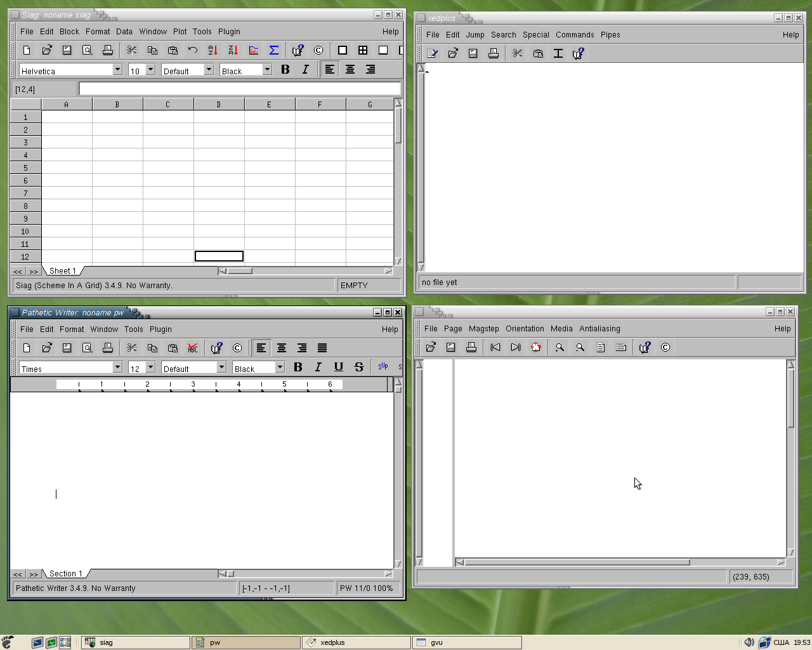The image size is (812, 650).
Task: Click the save icon in xedplus toolbar
Action: pyautogui.click(x=473, y=53)
